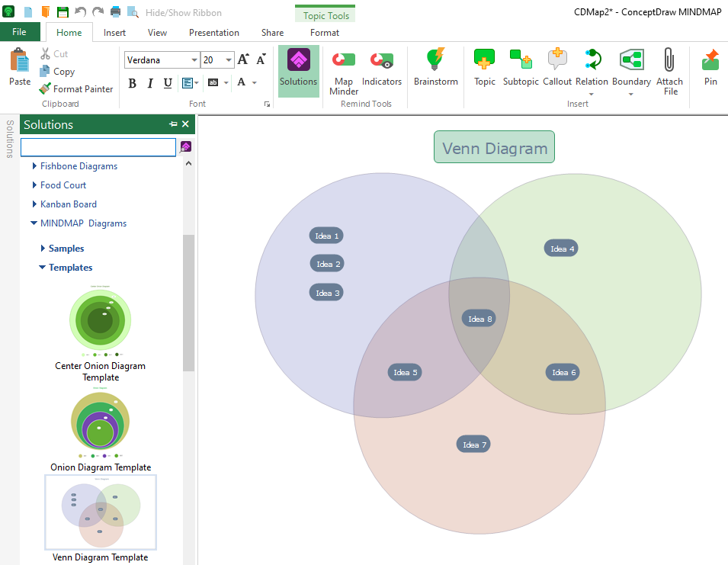Click the Copy icon
The height and width of the screenshot is (565, 728).
(x=45, y=71)
